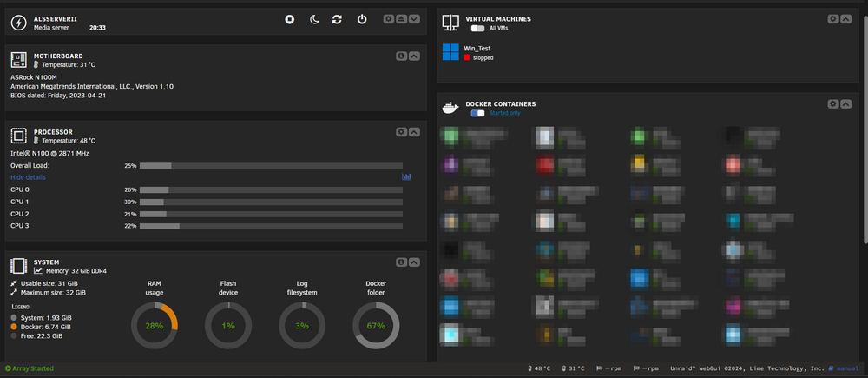Open settings gear on the ALSSERVERII tile
Image resolution: width=868 pixels, height=378 pixels.
tap(389, 19)
